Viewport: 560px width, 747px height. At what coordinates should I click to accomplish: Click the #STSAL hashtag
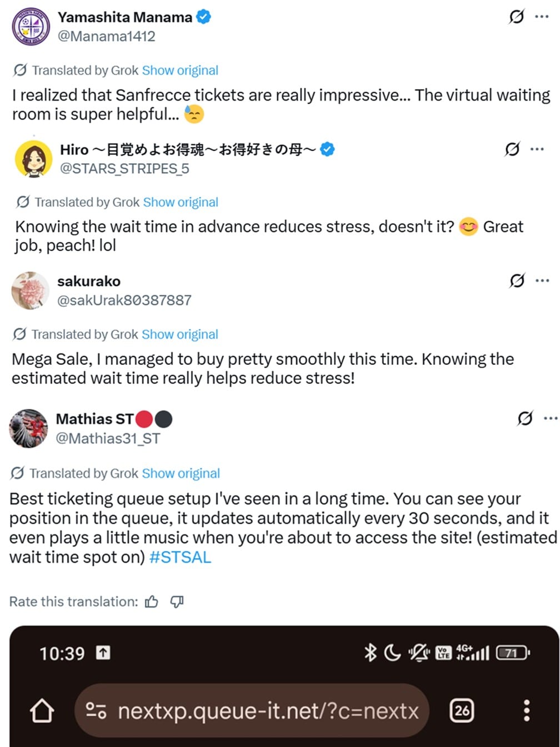pyautogui.click(x=181, y=557)
